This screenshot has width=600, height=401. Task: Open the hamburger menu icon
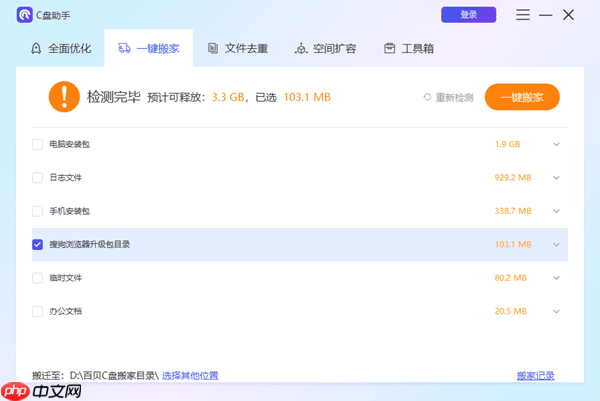[523, 15]
